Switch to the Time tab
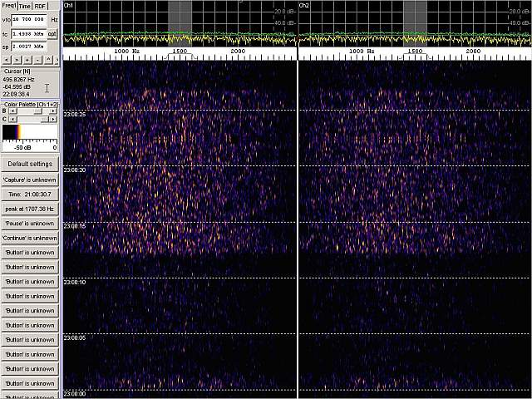 click(25, 6)
